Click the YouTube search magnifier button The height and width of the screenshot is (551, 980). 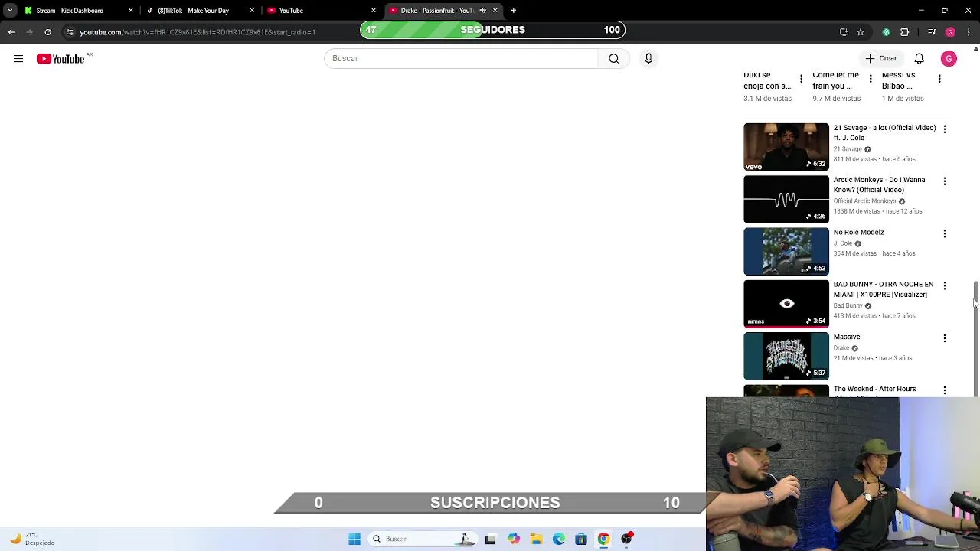614,58
